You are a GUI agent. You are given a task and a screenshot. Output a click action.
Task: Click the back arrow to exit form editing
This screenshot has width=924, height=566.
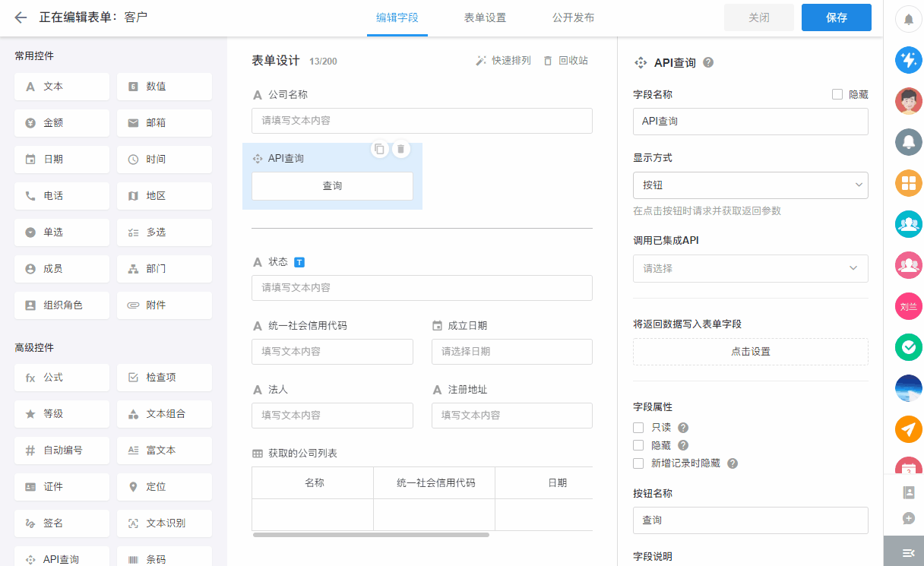(21, 17)
